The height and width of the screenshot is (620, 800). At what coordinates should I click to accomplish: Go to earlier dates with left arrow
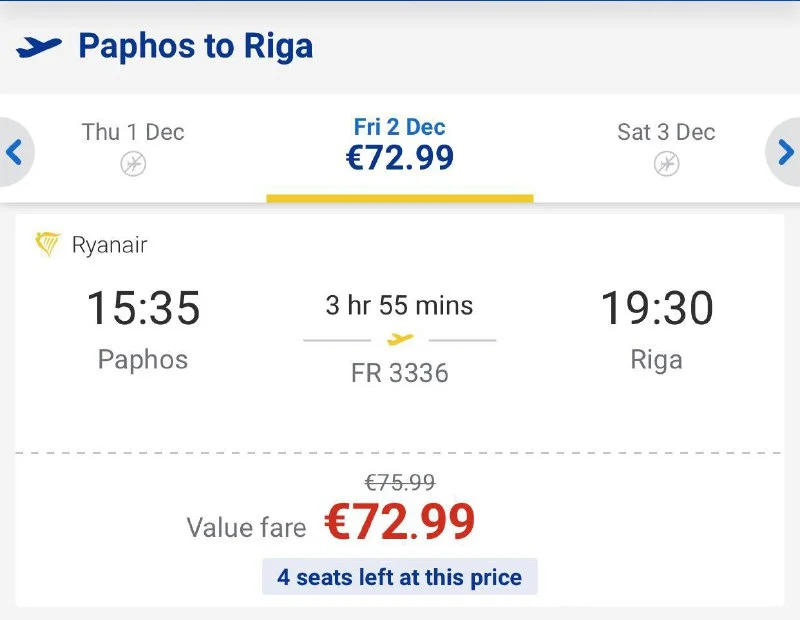click(15, 152)
